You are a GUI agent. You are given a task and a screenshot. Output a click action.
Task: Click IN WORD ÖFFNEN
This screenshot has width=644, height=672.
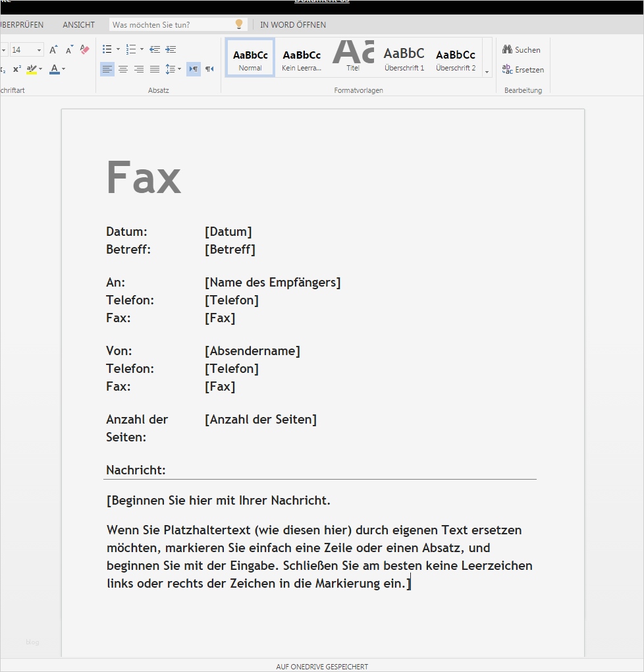click(x=292, y=24)
